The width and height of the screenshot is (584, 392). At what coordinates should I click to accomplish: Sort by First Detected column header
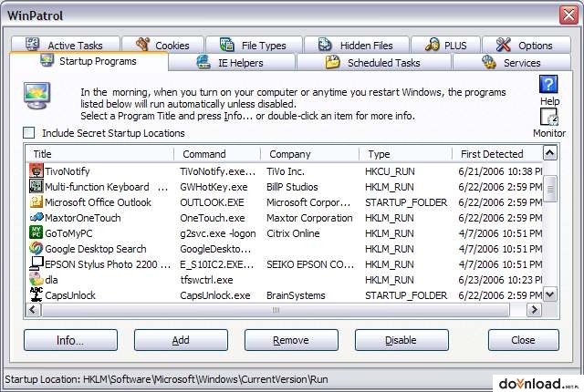click(x=497, y=154)
